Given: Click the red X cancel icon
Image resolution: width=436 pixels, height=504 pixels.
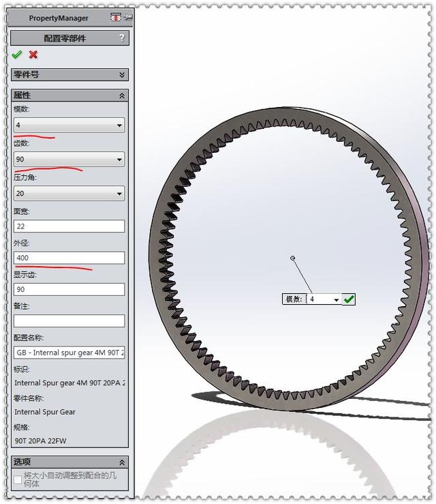Looking at the screenshot, I should coord(33,55).
